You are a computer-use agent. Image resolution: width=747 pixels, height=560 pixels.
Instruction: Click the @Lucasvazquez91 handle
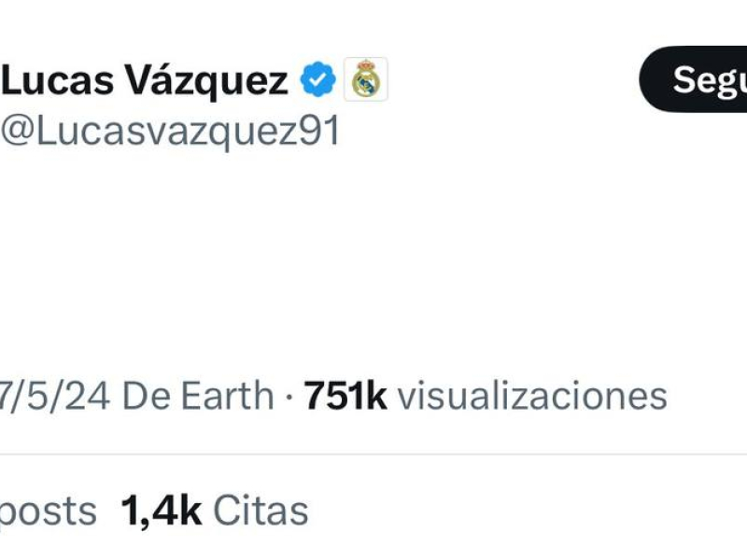[170, 133]
